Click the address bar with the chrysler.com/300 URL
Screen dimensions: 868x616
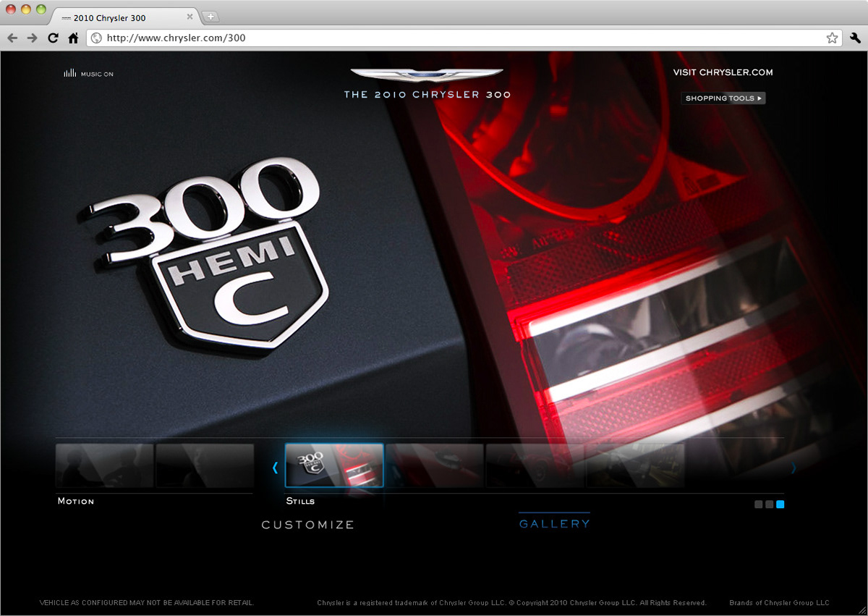(464, 38)
